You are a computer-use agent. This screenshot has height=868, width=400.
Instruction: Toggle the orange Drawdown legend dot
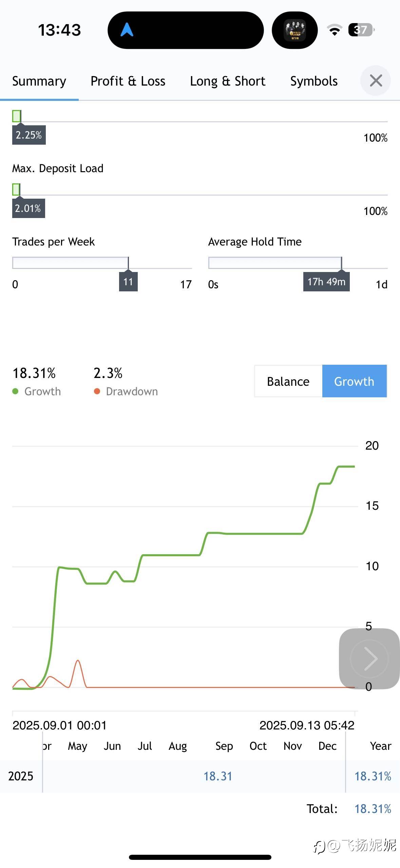click(x=97, y=392)
